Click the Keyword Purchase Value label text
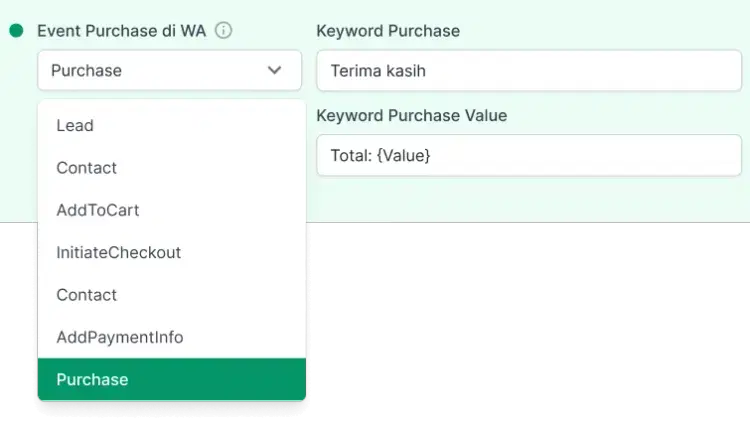Viewport: 750px width, 427px height. pyautogui.click(x=411, y=116)
